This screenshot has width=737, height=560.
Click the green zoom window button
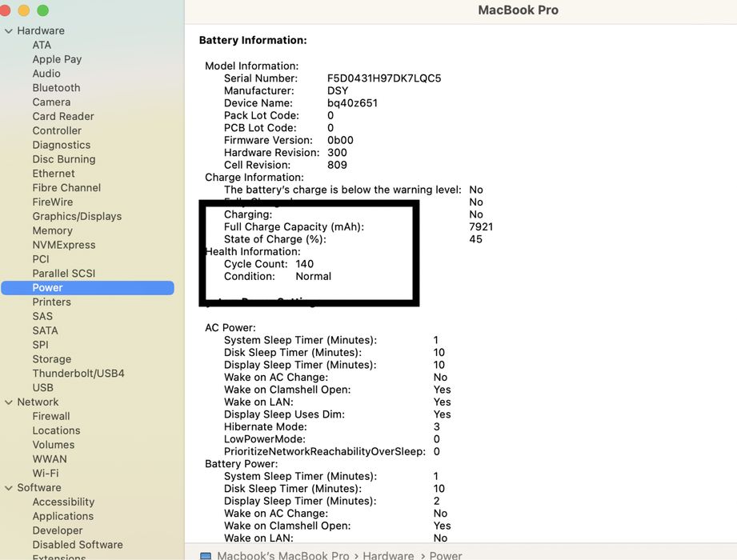click(x=42, y=10)
